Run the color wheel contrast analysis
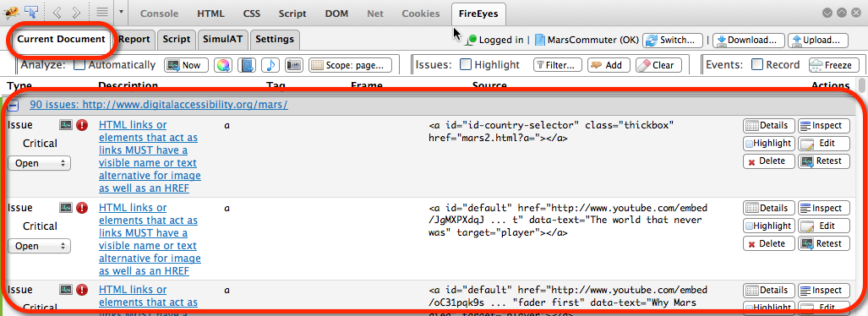 [x=222, y=65]
